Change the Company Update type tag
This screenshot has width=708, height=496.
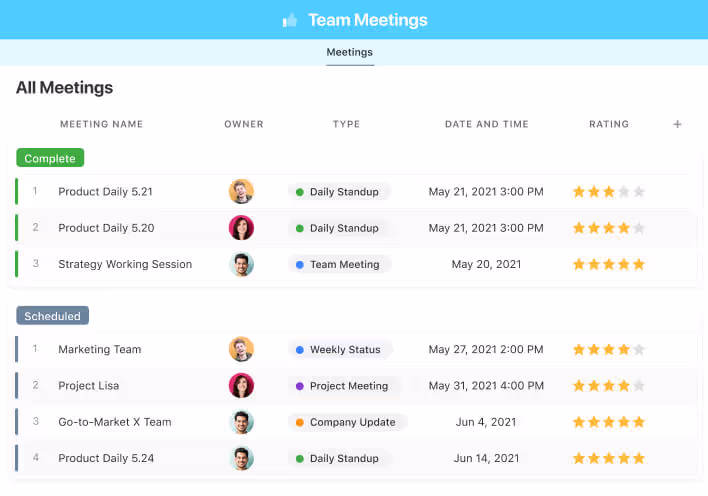[347, 422]
